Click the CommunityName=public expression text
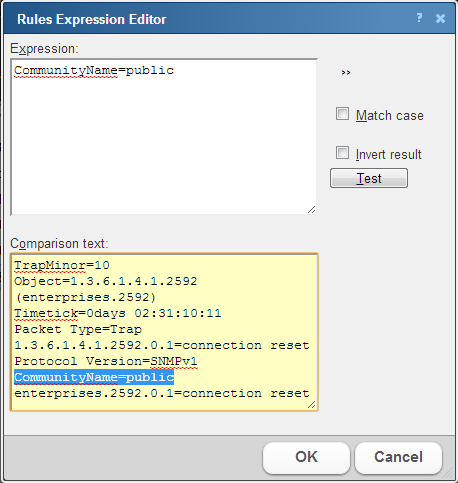 94,70
